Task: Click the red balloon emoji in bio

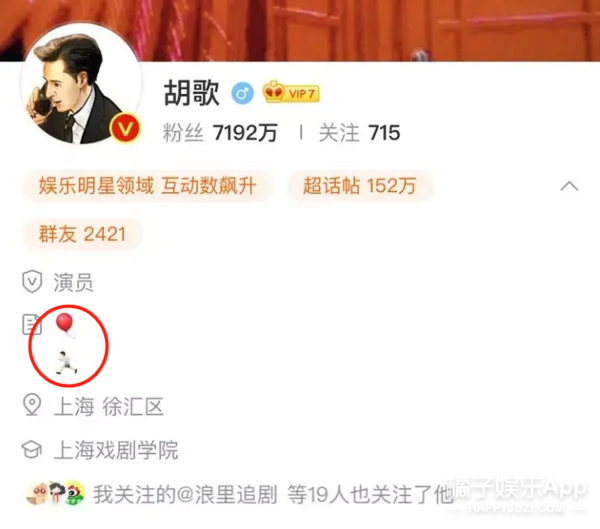Action: pos(65,325)
